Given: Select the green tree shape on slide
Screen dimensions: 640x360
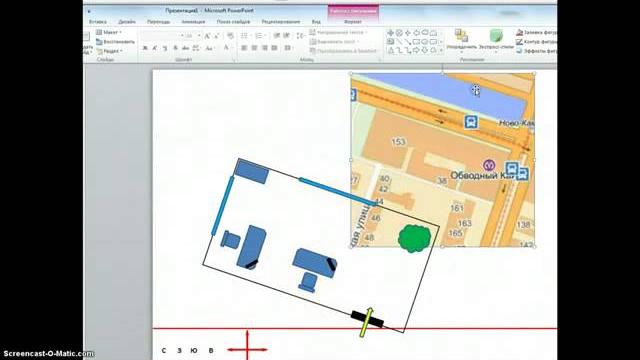Looking at the screenshot, I should pyautogui.click(x=414, y=238).
